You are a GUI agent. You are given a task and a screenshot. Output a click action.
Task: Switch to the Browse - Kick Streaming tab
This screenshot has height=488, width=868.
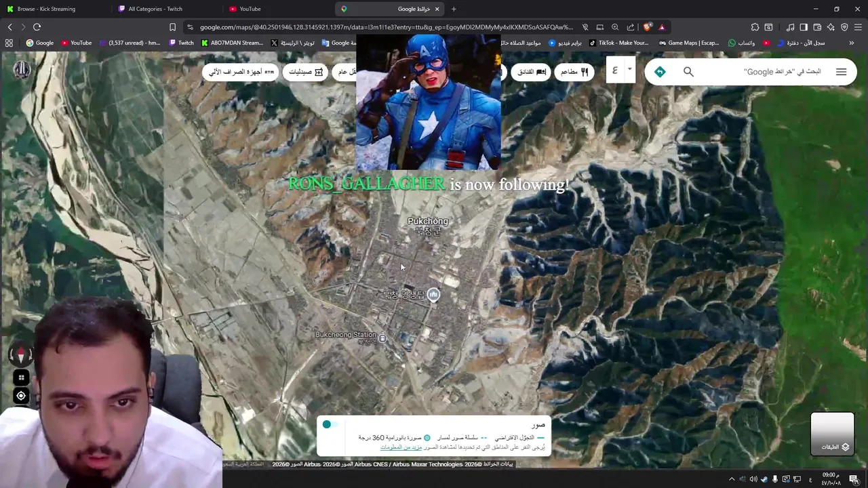tap(54, 9)
